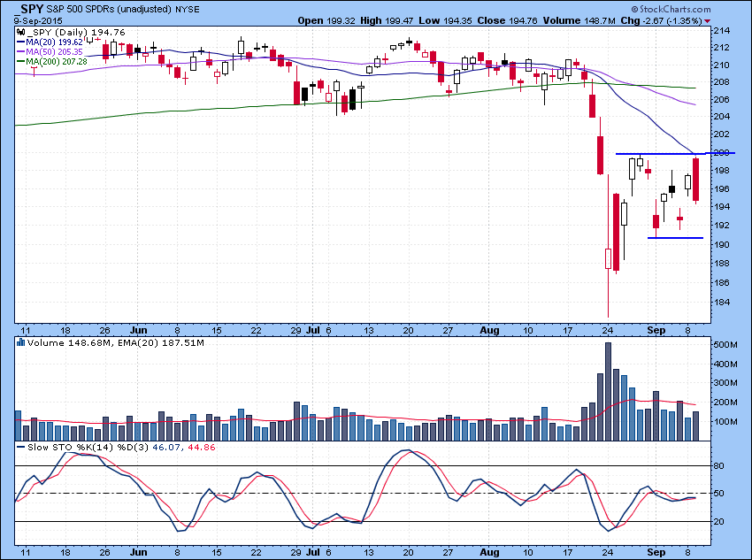Image resolution: width=752 pixels, height=560 pixels.
Task: Select the 'S&P 500 SPDRs (unadjusted)' description text
Action: [110, 9]
